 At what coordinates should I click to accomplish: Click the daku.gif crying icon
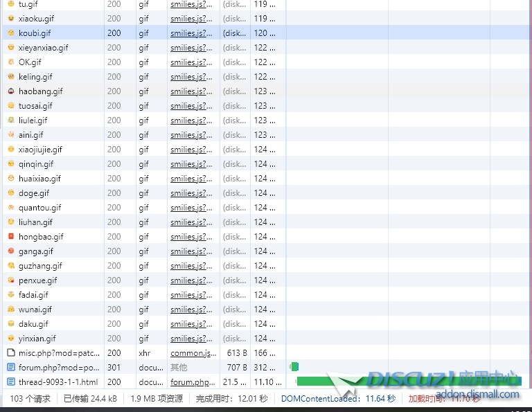click(11, 324)
